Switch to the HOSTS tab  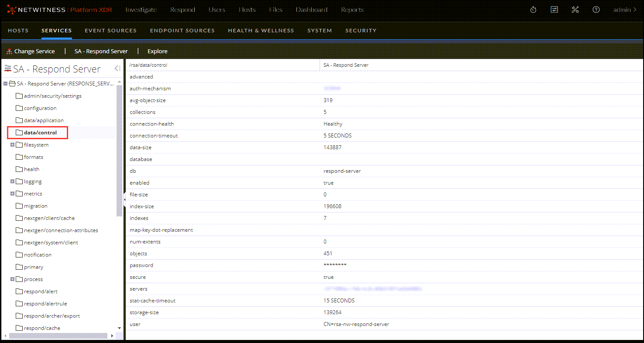tap(18, 31)
